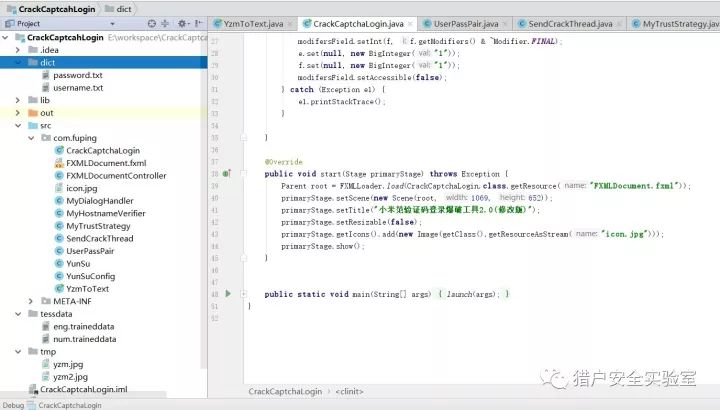Collapse the dict folder
The height and width of the screenshot is (410, 720).
tap(19, 62)
